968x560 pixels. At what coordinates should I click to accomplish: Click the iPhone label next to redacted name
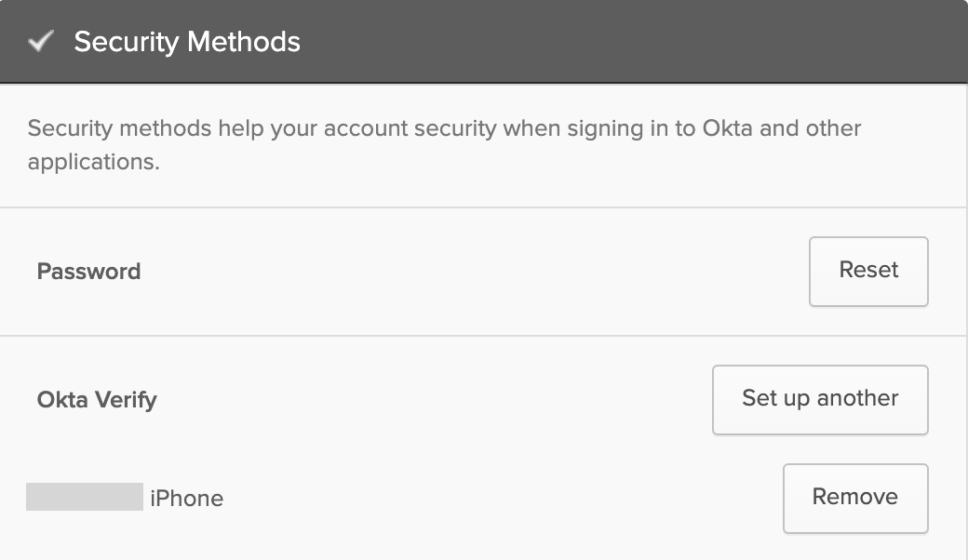[186, 499]
